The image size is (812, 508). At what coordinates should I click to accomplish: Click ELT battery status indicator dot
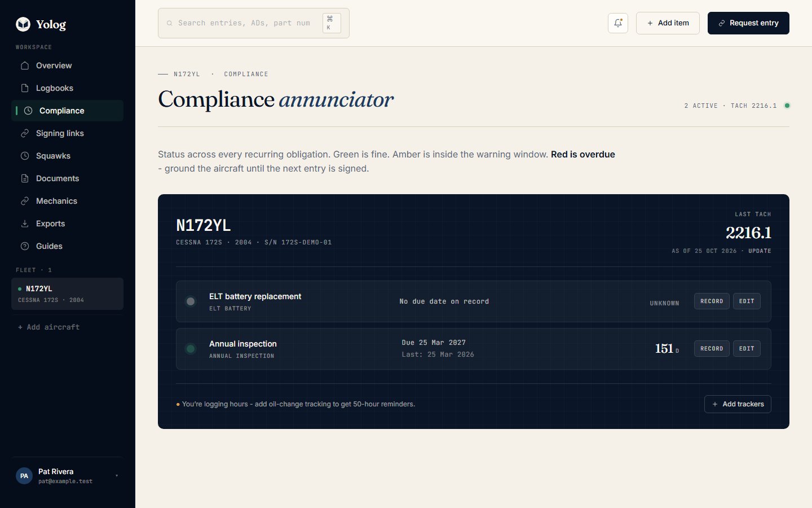tap(191, 301)
